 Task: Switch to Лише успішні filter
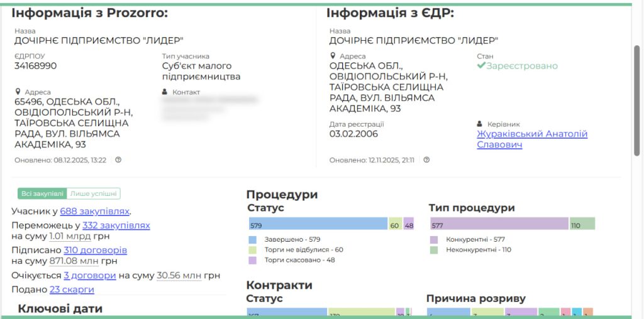point(94,193)
